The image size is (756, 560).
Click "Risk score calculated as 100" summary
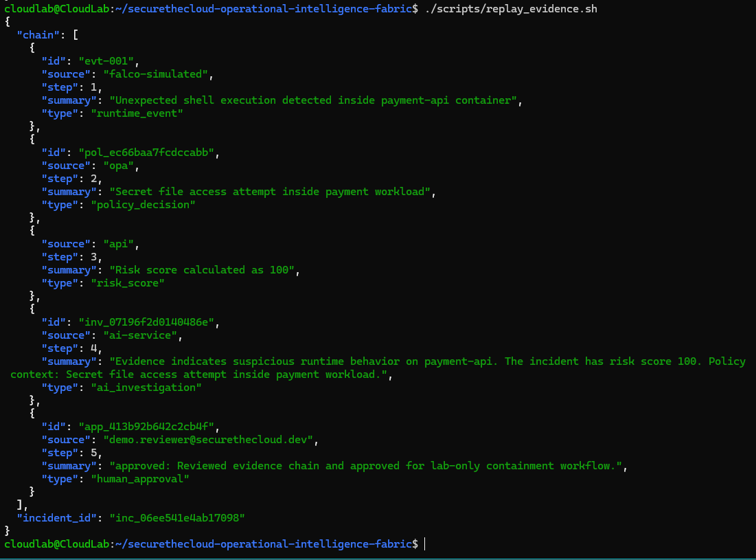[202, 269]
